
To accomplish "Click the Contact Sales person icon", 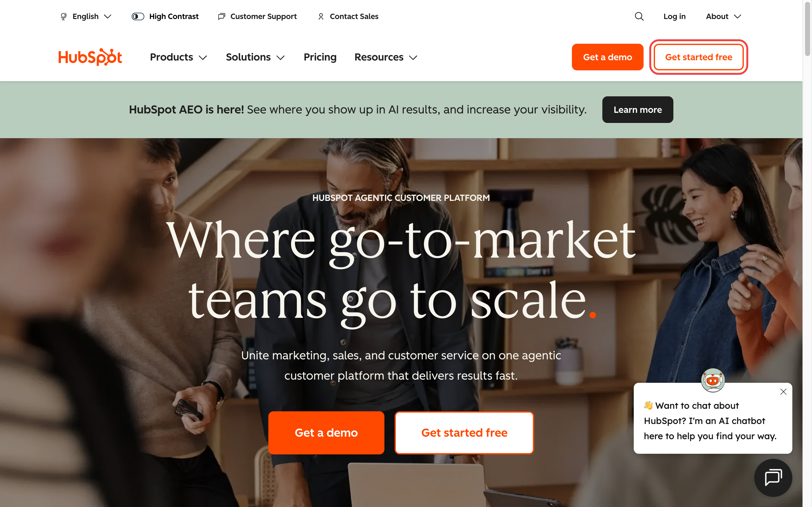I will [321, 16].
